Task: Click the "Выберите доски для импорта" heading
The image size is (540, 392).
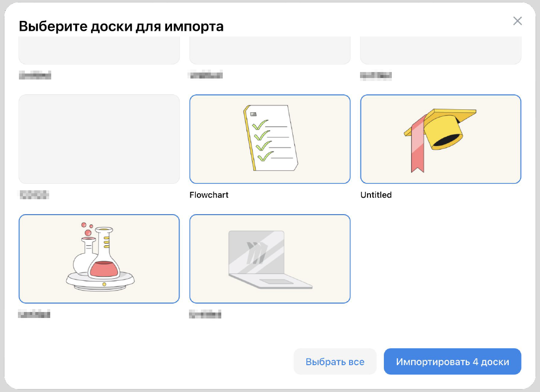Action: [x=121, y=26]
